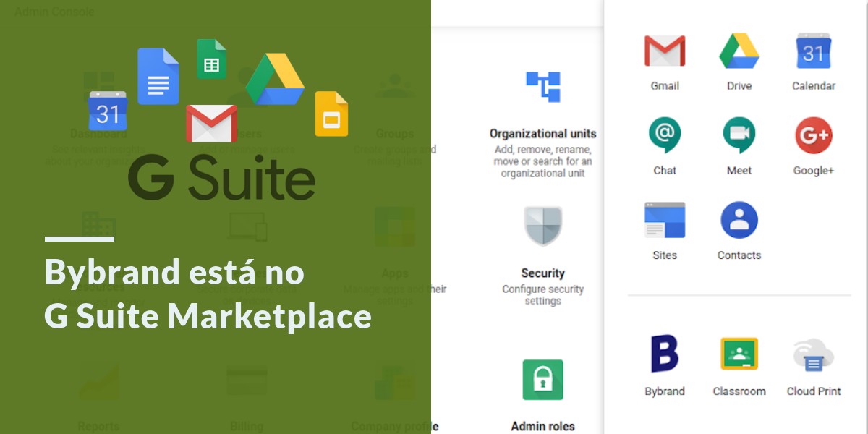
Task: Click the 'Admin Console' title text
Action: [54, 12]
